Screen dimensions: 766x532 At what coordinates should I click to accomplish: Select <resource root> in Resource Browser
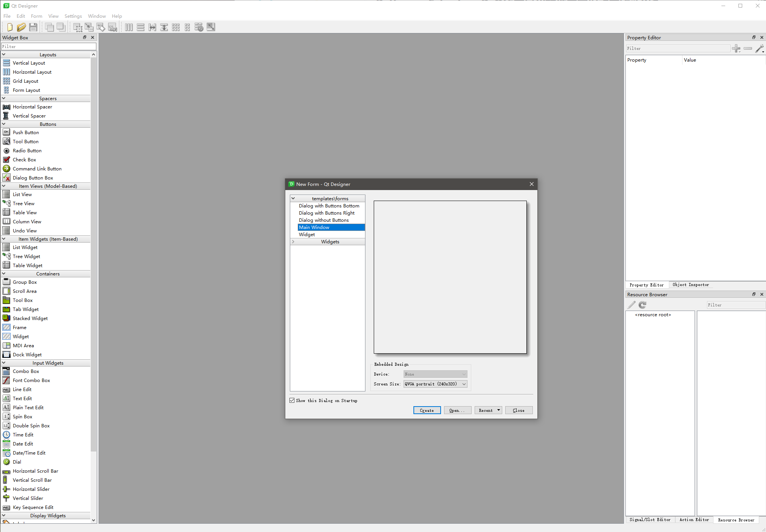(653, 315)
